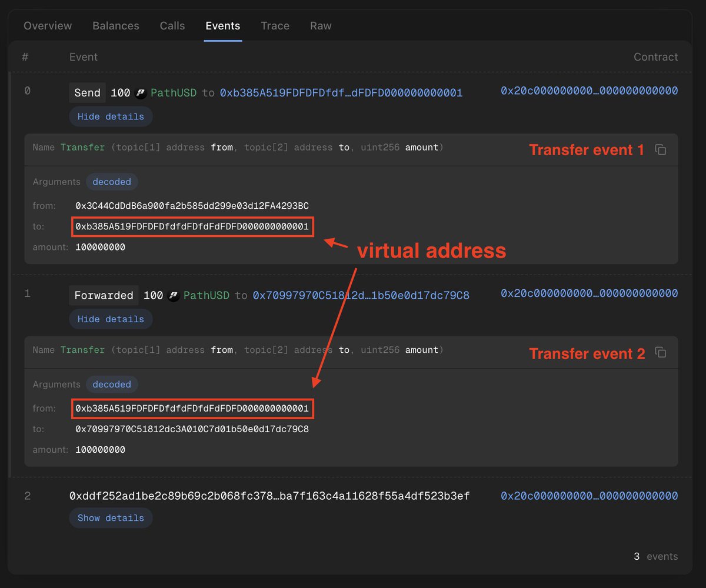Click the Transfer name in event 1 signature
The image size is (706, 588).
coord(82,148)
